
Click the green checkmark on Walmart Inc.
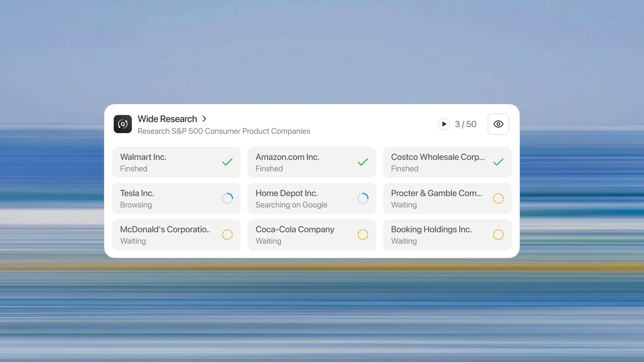pyautogui.click(x=227, y=162)
